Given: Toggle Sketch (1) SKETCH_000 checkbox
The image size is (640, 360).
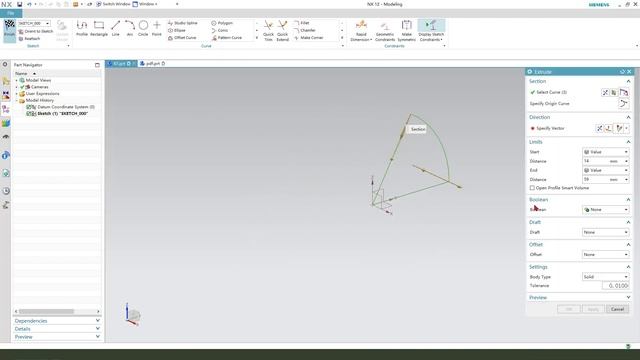Looking at the screenshot, I should coord(29,113).
